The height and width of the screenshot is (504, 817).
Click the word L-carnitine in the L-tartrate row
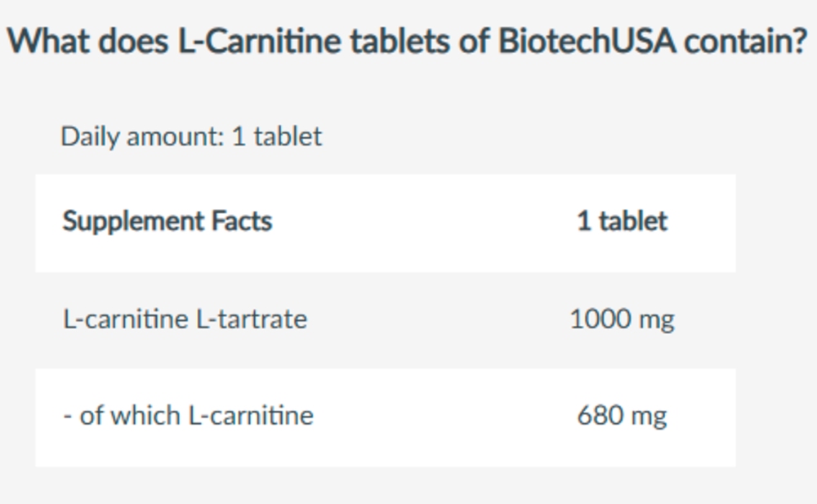pos(125,319)
